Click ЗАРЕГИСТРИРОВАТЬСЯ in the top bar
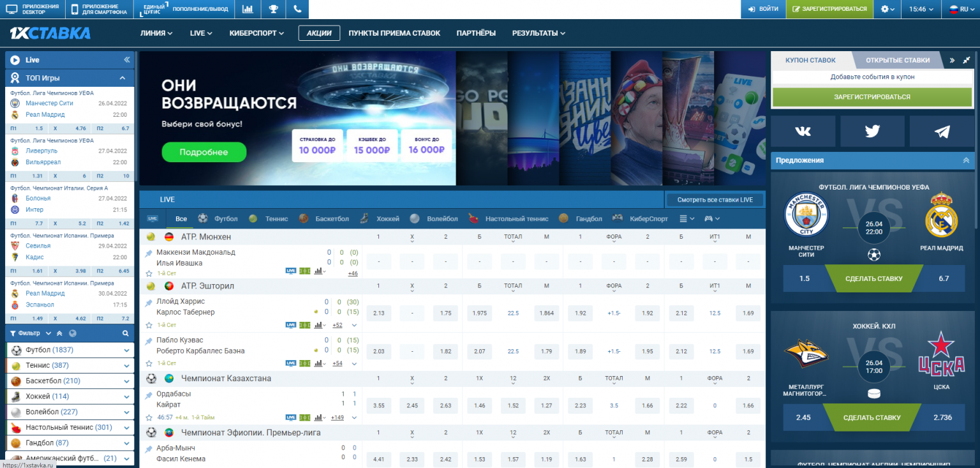This screenshot has width=980, height=468. (829, 9)
